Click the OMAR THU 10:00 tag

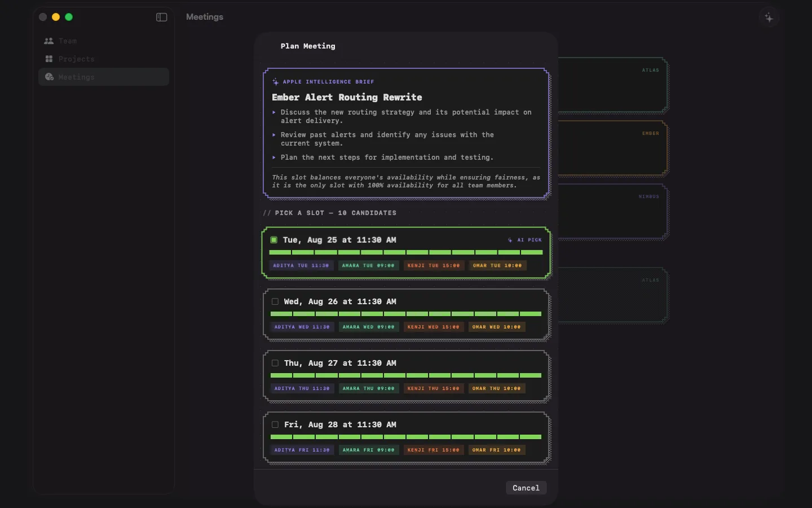tap(497, 388)
